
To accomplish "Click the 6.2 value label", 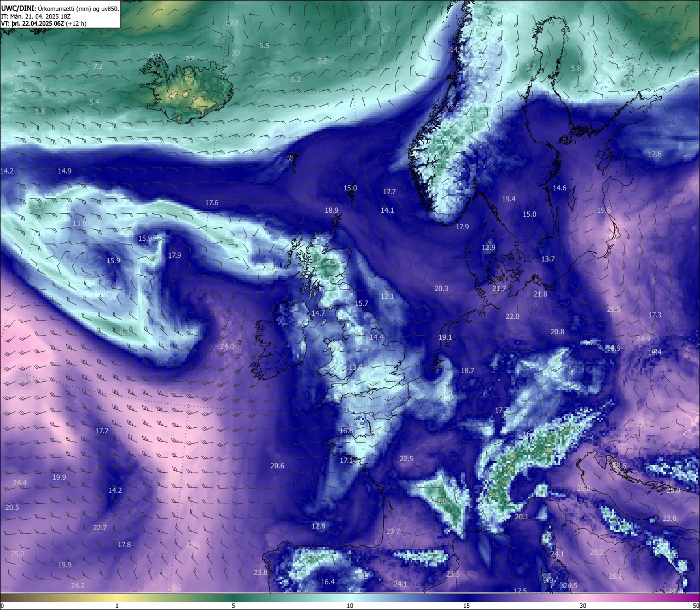I will click(x=296, y=80).
